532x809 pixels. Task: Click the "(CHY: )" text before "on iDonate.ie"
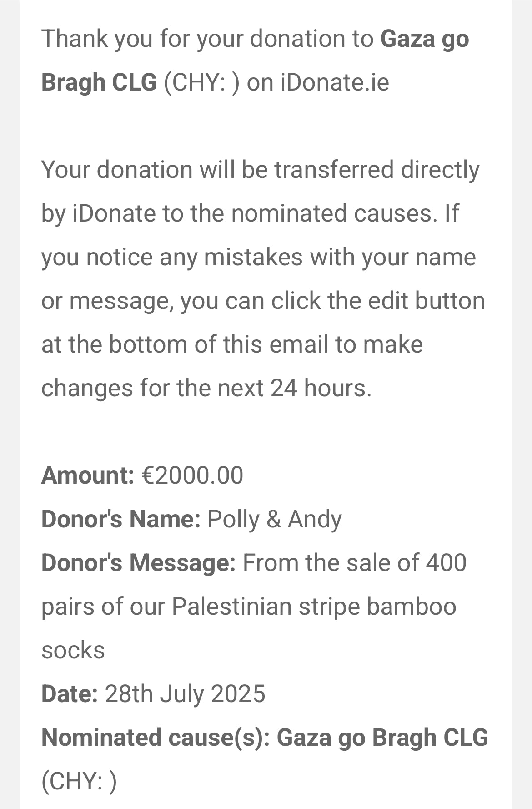coord(201,82)
